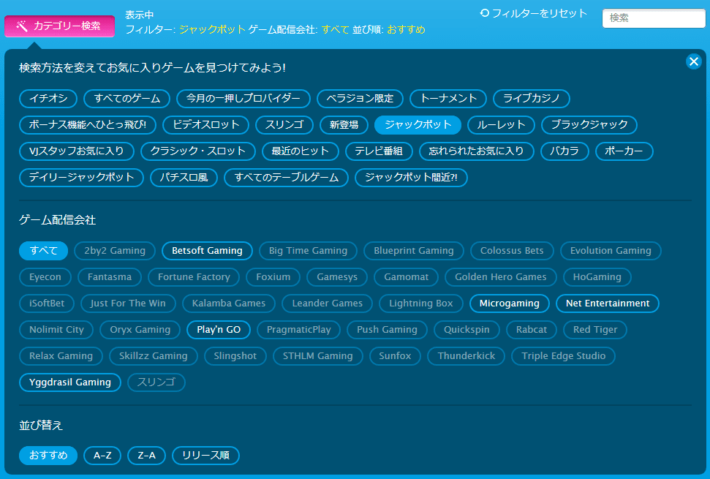This screenshot has height=479, width=710.
Task: Select the イチオシ category chip
Action: pyautogui.click(x=46, y=99)
